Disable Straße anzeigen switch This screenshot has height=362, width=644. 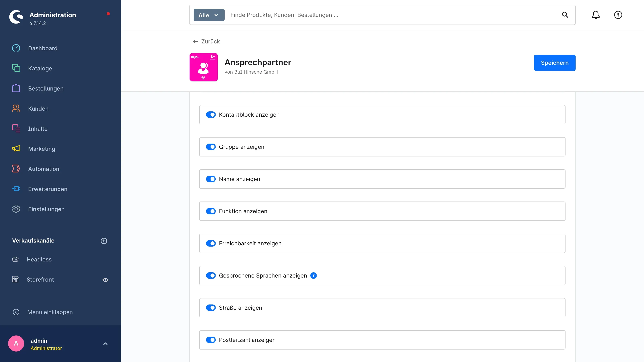pos(211,308)
